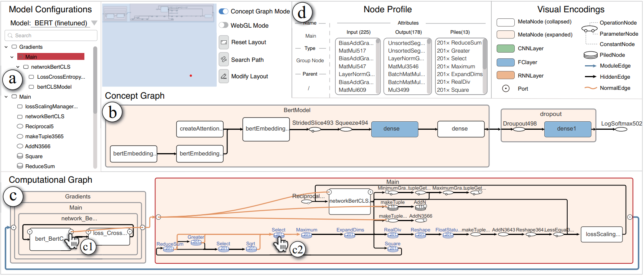Select the bertCLSModel tree item
The height and width of the screenshot is (276, 644).
54,87
